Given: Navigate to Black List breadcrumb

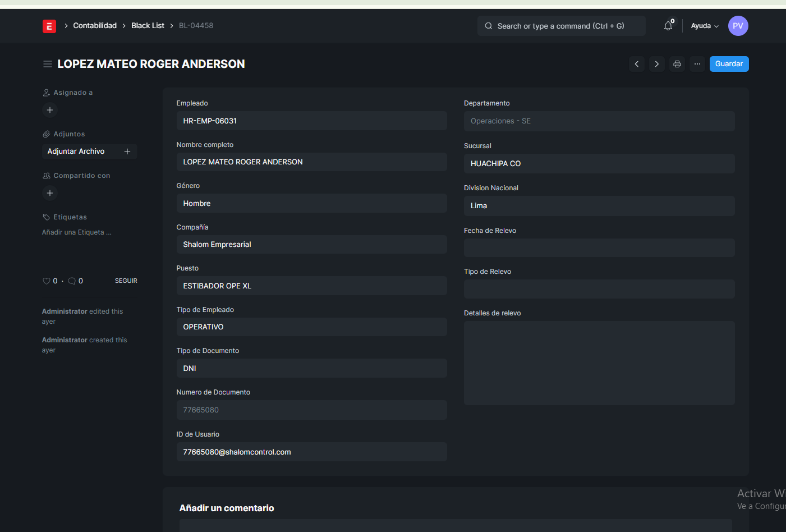Looking at the screenshot, I should point(148,26).
